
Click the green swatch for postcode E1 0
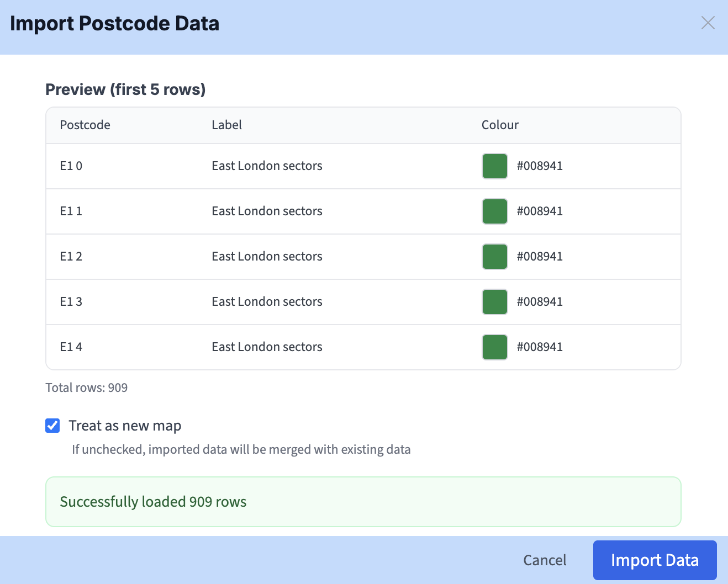pos(494,166)
